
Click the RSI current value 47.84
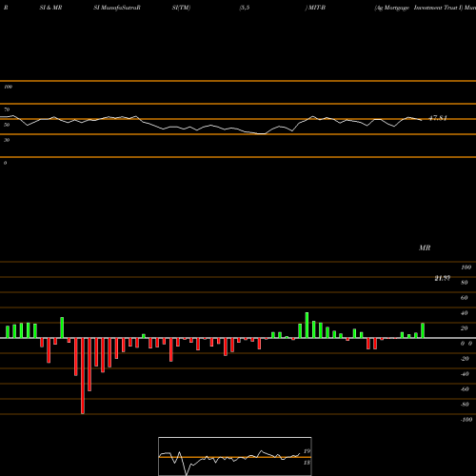pyautogui.click(x=438, y=118)
